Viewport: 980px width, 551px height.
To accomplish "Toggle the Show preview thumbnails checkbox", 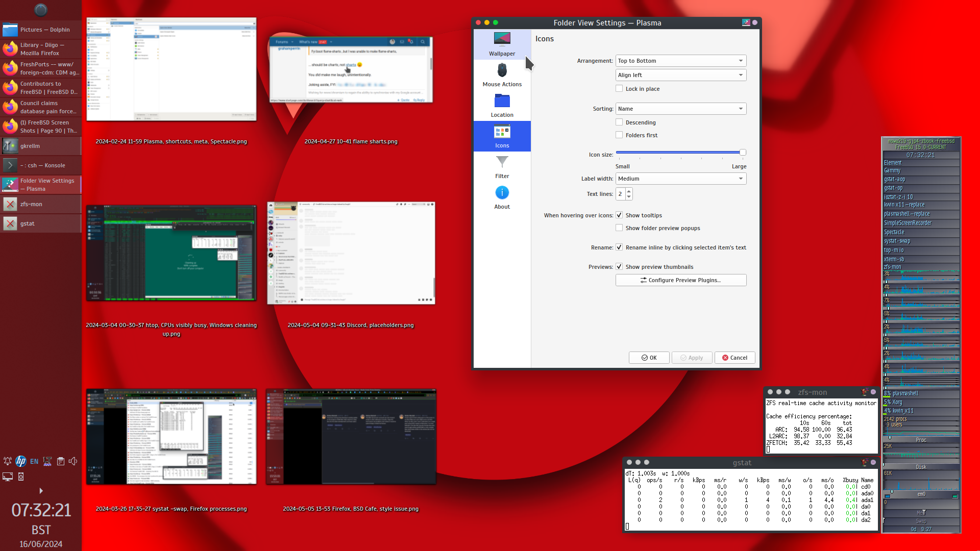I will pyautogui.click(x=619, y=267).
